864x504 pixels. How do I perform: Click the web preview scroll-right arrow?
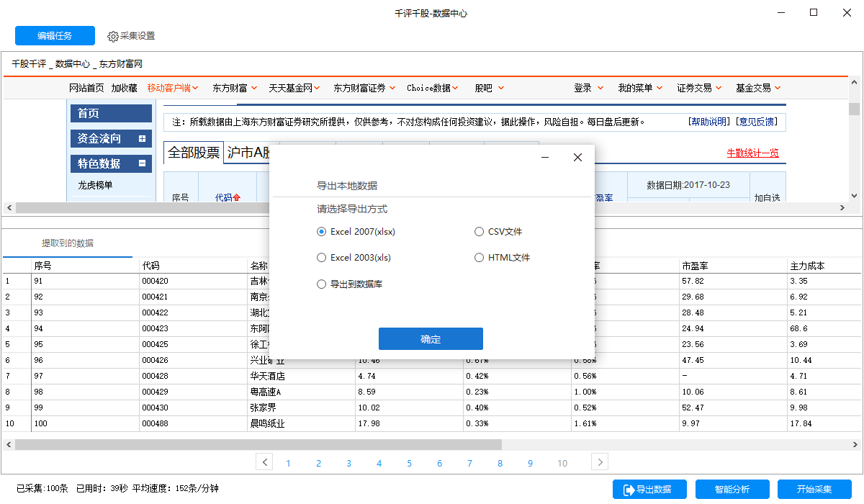coord(842,207)
